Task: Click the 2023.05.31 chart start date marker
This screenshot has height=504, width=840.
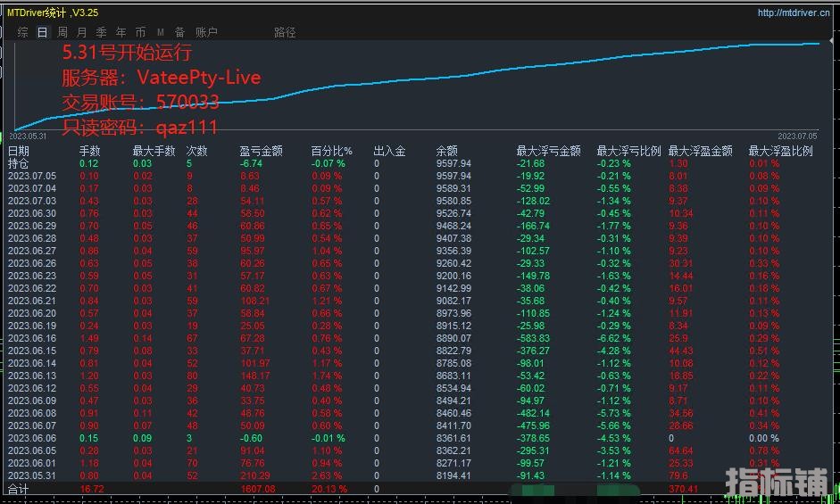Action: [x=27, y=136]
